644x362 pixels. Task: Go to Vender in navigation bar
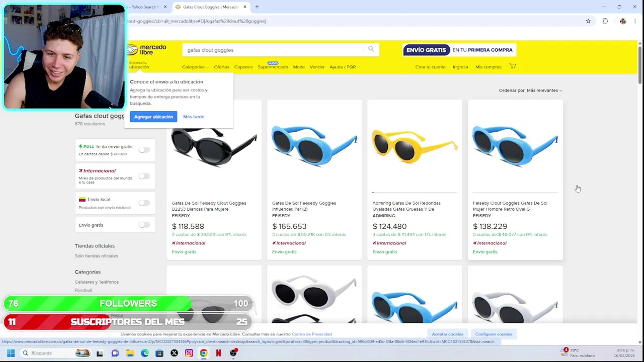tap(317, 67)
